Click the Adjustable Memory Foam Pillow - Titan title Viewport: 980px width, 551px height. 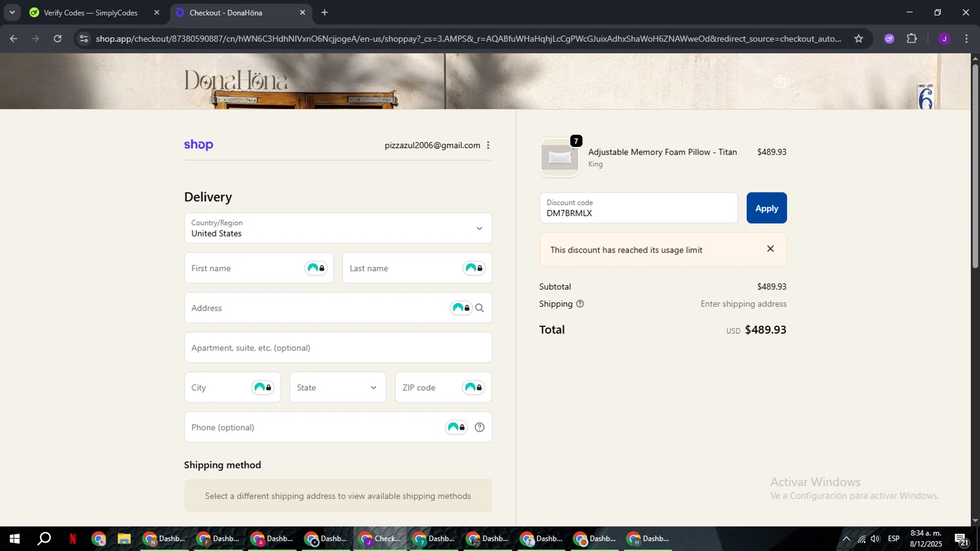pos(662,152)
